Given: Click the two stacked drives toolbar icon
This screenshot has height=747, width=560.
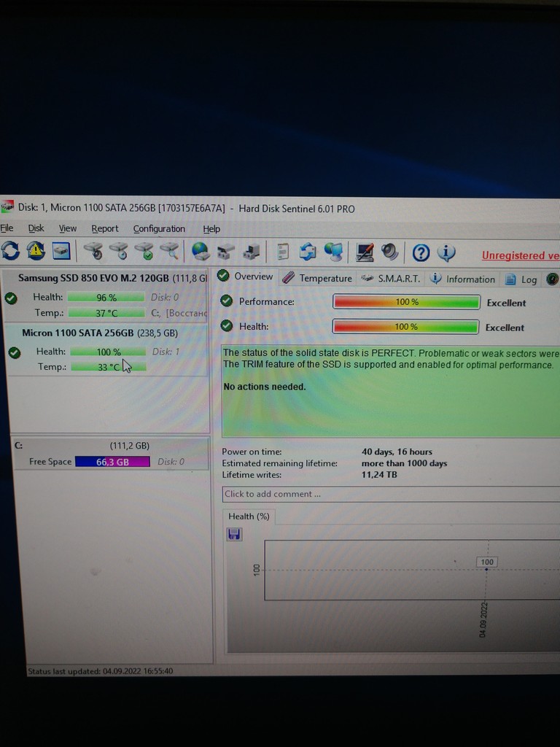Looking at the screenshot, I should tap(226, 252).
